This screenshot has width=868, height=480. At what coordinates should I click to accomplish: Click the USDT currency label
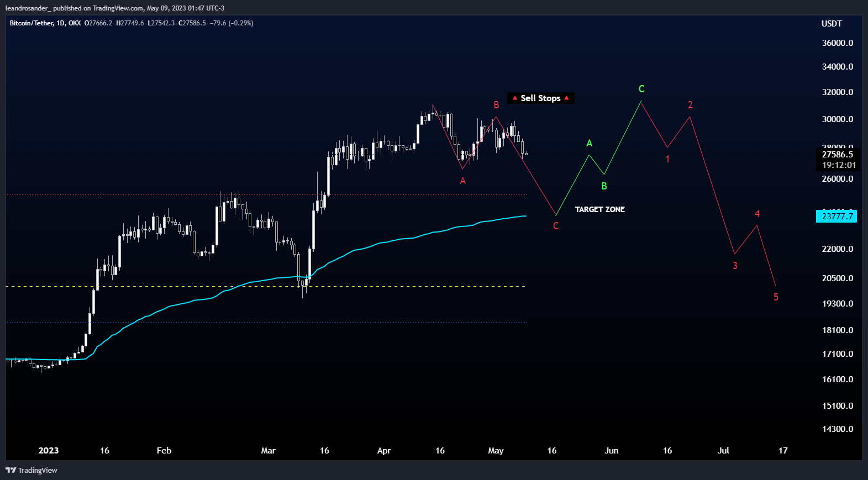click(832, 24)
